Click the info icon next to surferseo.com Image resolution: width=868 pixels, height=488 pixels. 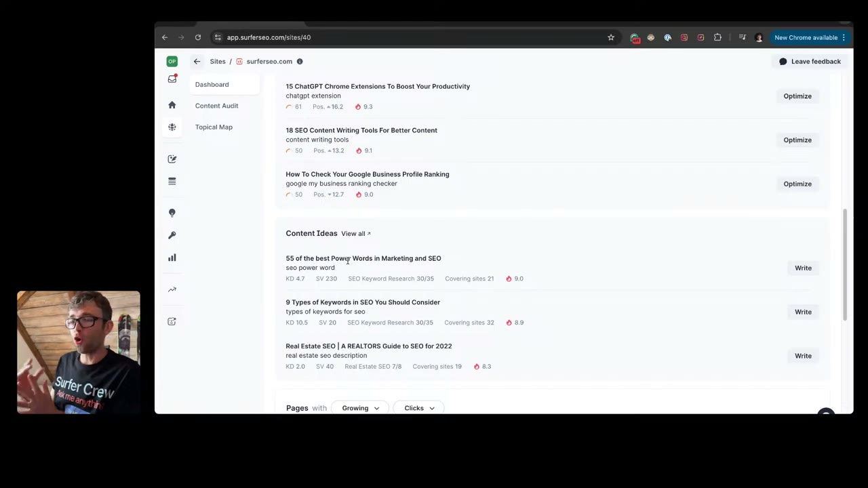(300, 62)
